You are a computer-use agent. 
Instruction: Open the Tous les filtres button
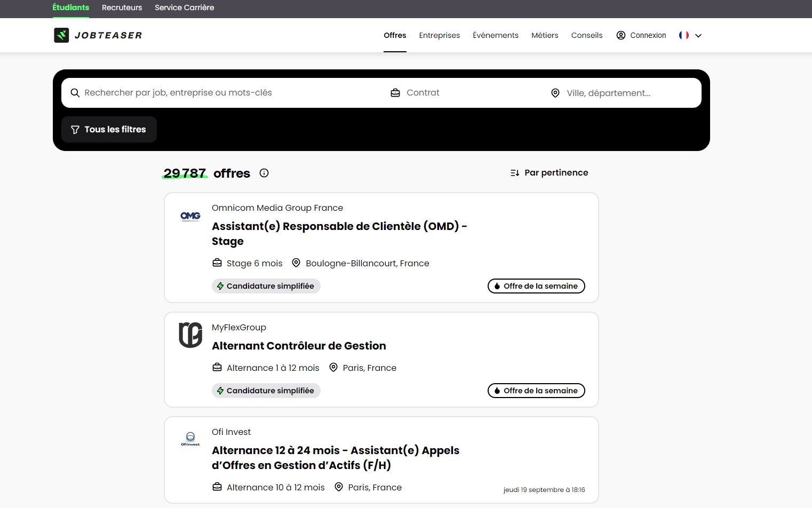pos(109,130)
